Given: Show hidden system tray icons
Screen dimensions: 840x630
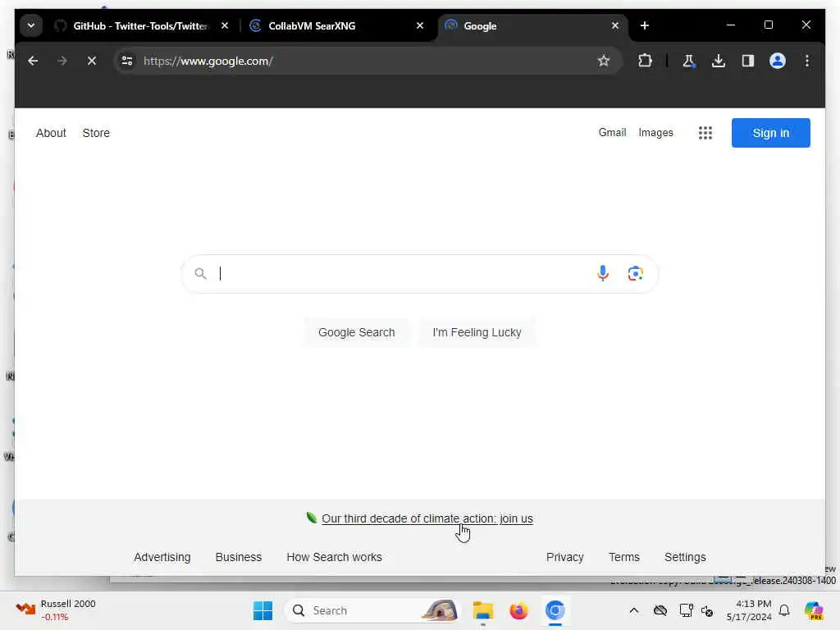Looking at the screenshot, I should pos(634,610).
